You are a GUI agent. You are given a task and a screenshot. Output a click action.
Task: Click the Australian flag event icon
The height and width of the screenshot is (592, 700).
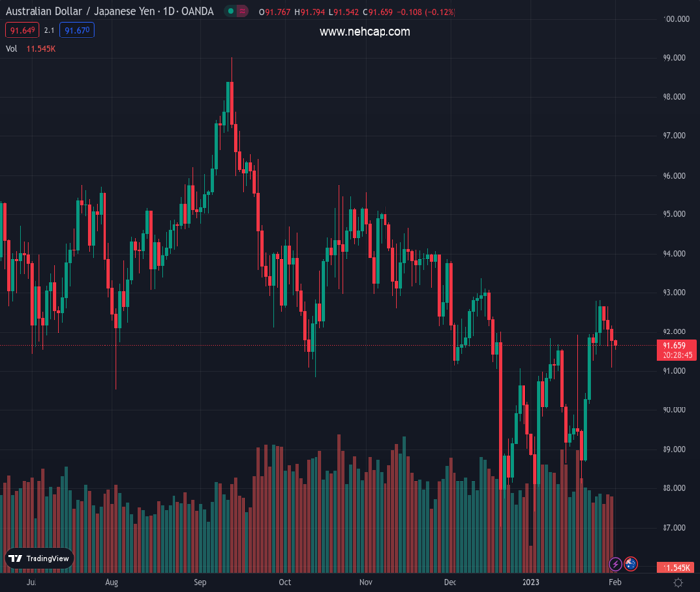coord(631,564)
